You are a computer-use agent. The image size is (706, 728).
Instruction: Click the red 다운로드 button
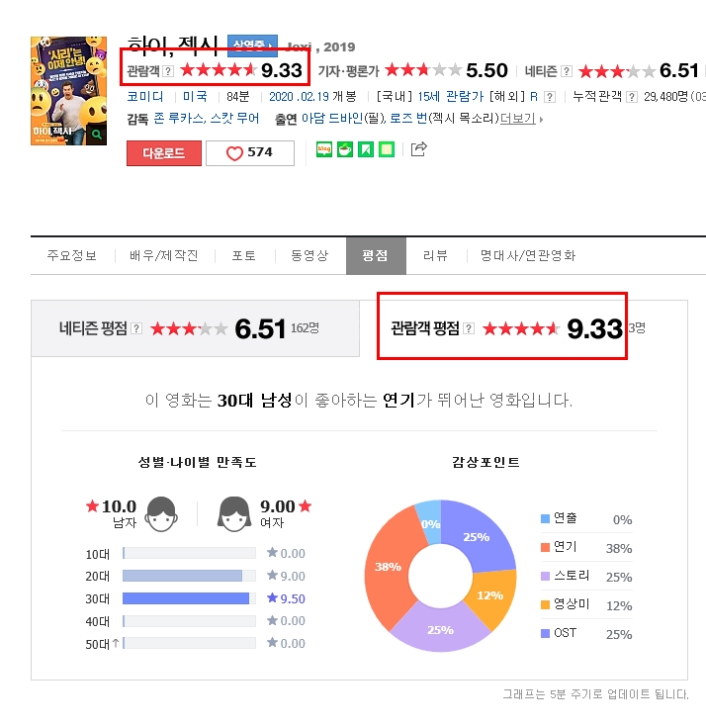164,152
